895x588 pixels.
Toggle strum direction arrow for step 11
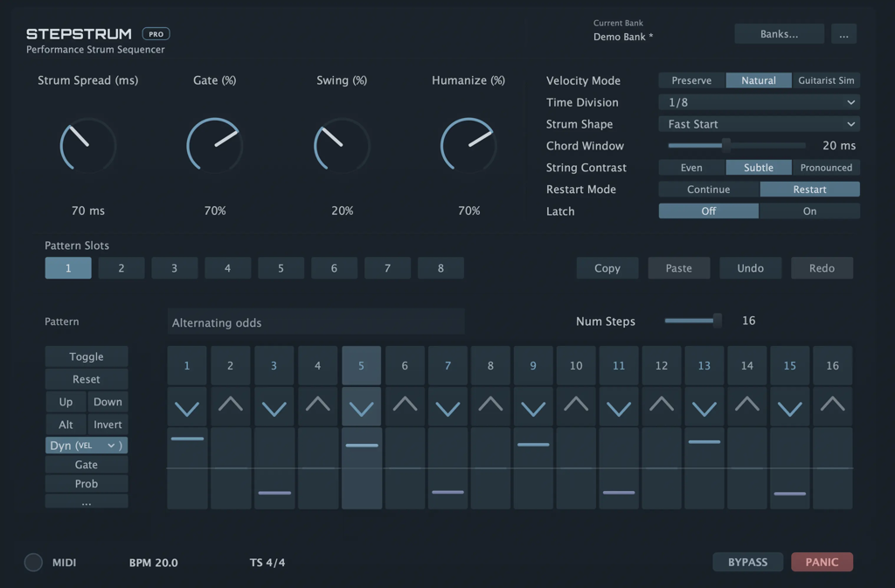(619, 406)
